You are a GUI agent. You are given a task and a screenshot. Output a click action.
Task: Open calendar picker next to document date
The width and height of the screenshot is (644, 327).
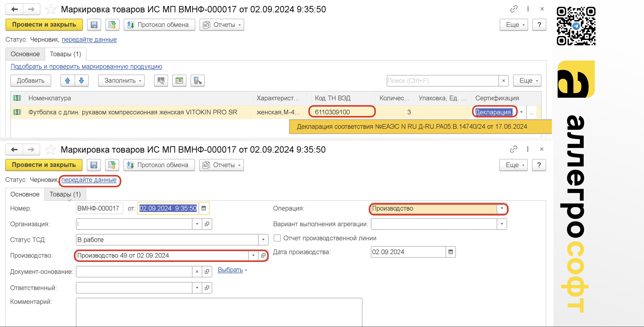(204, 208)
